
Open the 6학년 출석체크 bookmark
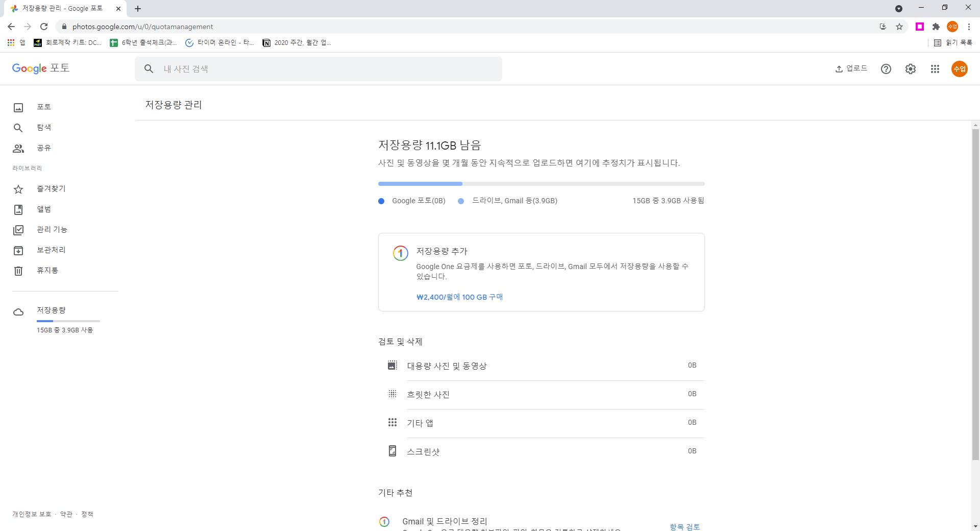pos(143,43)
